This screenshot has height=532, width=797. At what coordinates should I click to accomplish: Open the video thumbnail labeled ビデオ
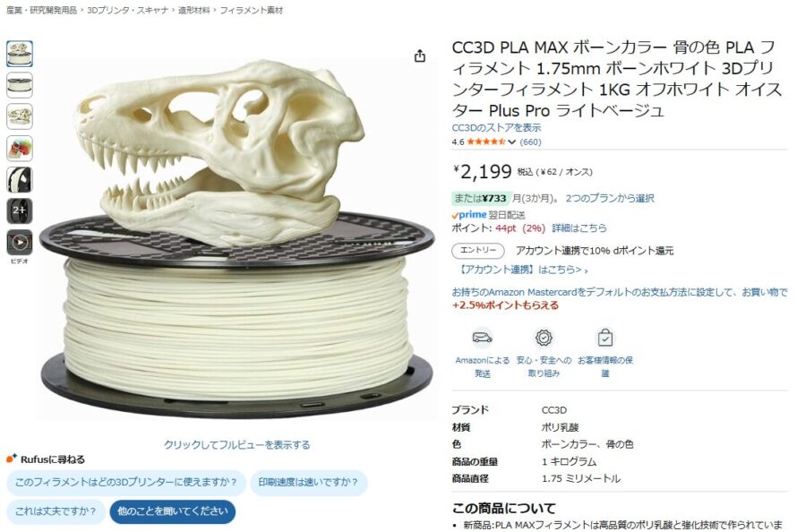click(x=20, y=243)
